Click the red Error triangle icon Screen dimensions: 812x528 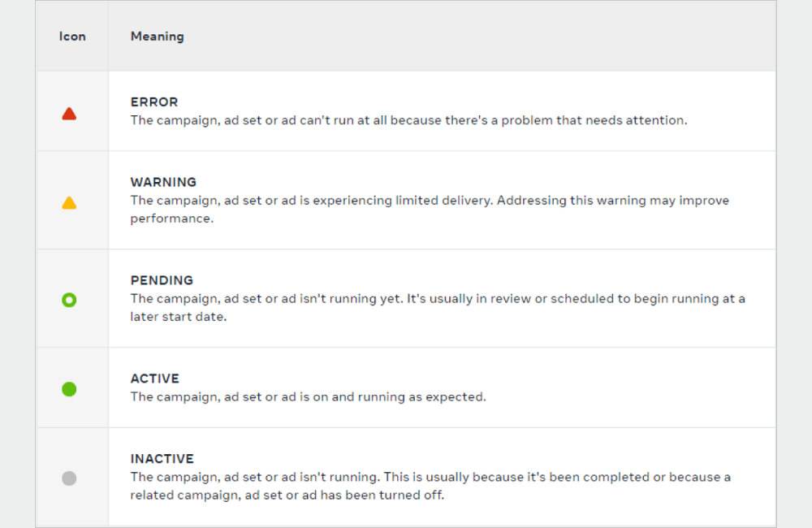point(69,114)
